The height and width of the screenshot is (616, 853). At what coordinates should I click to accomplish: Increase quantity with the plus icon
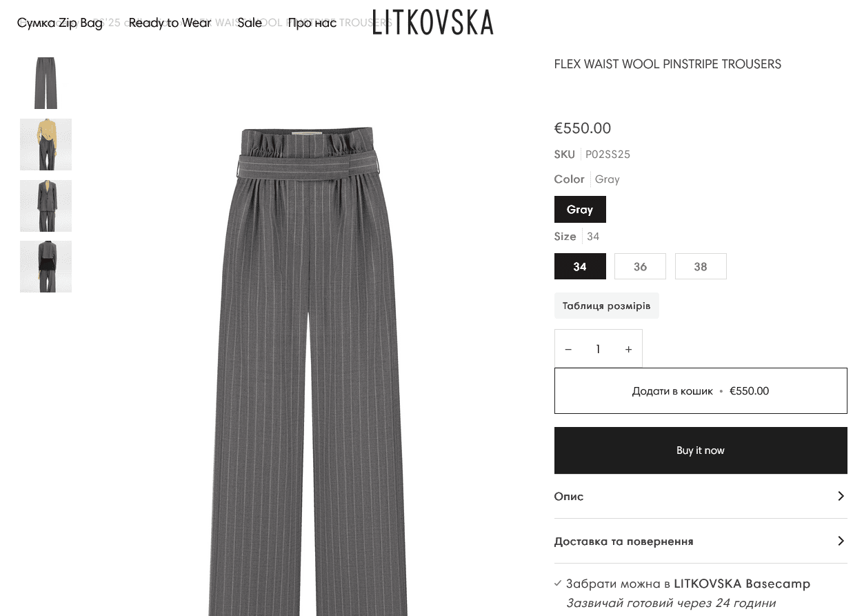tap(628, 349)
